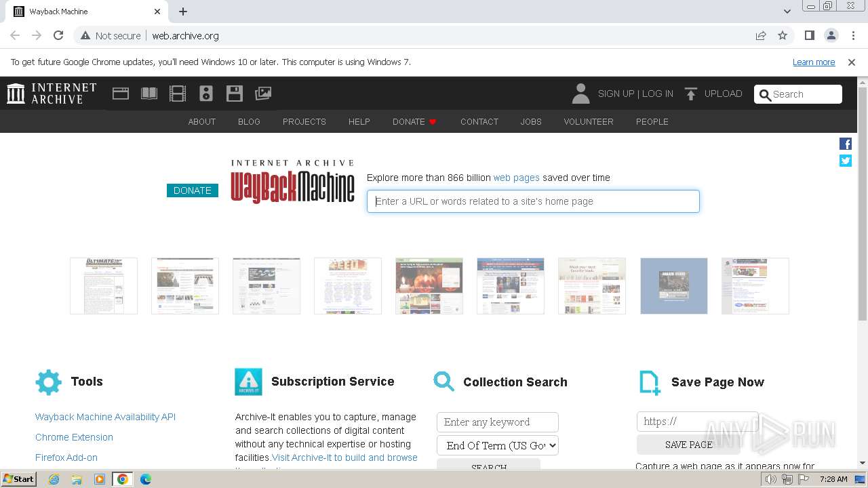Share page via Twitter icon
This screenshot has height=488, width=868.
click(x=846, y=161)
